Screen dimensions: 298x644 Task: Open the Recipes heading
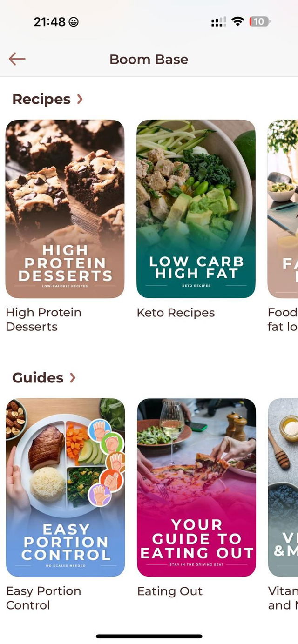41,99
